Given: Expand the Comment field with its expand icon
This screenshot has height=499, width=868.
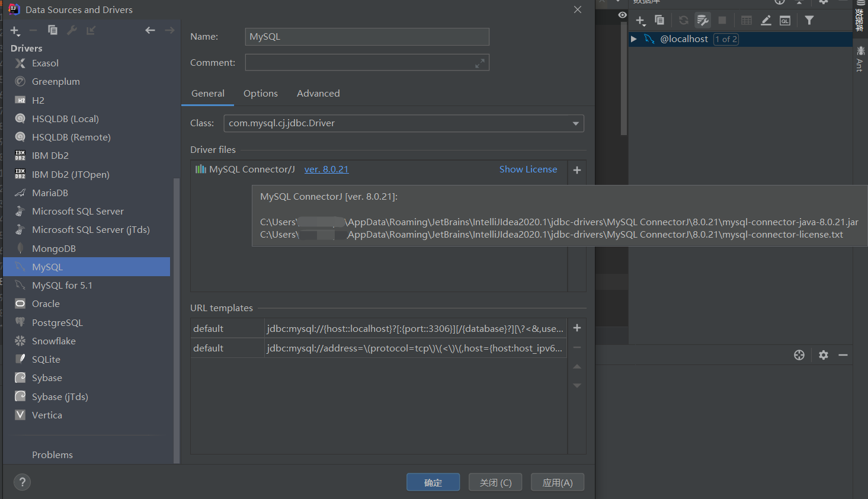Looking at the screenshot, I should (x=480, y=63).
